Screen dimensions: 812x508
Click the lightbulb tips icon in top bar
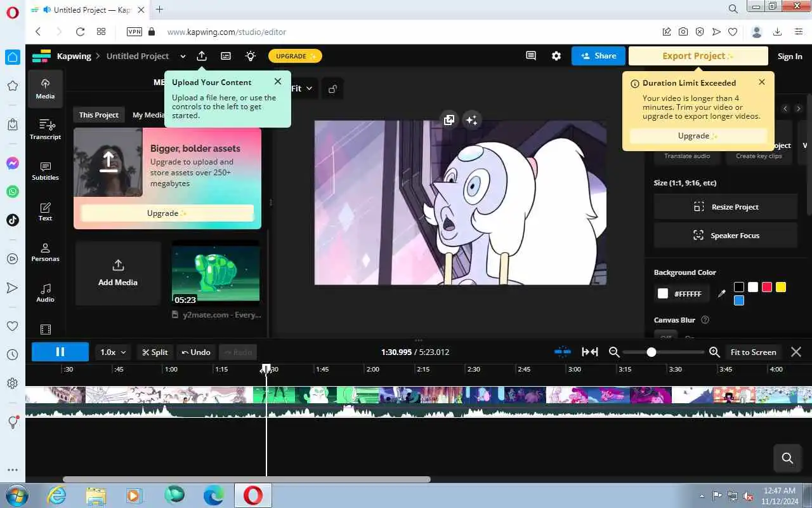[251, 56]
